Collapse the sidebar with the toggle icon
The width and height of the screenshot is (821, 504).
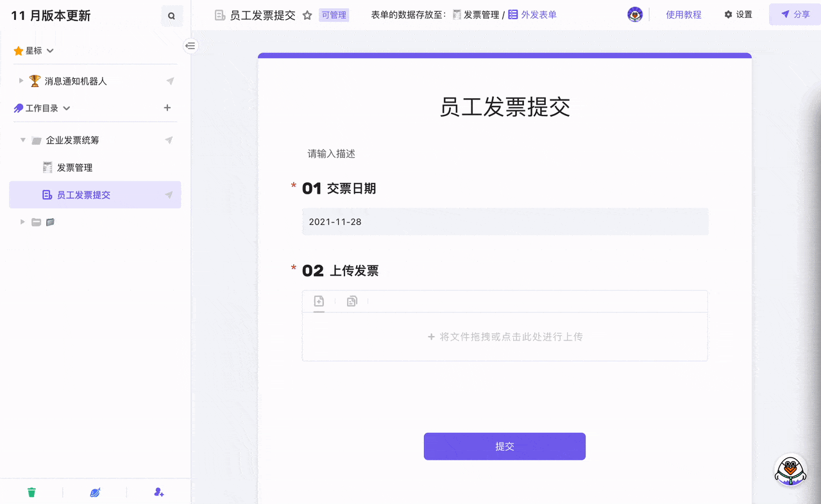pos(190,46)
